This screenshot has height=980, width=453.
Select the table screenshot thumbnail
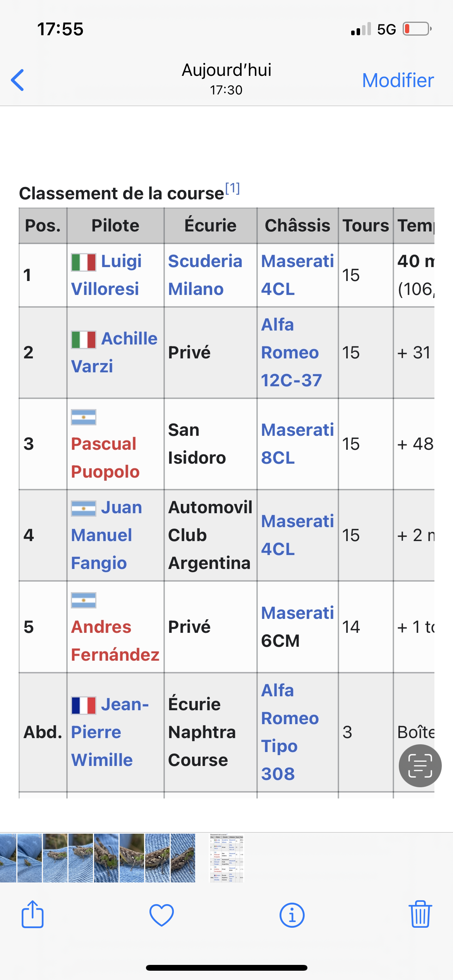coord(226,858)
